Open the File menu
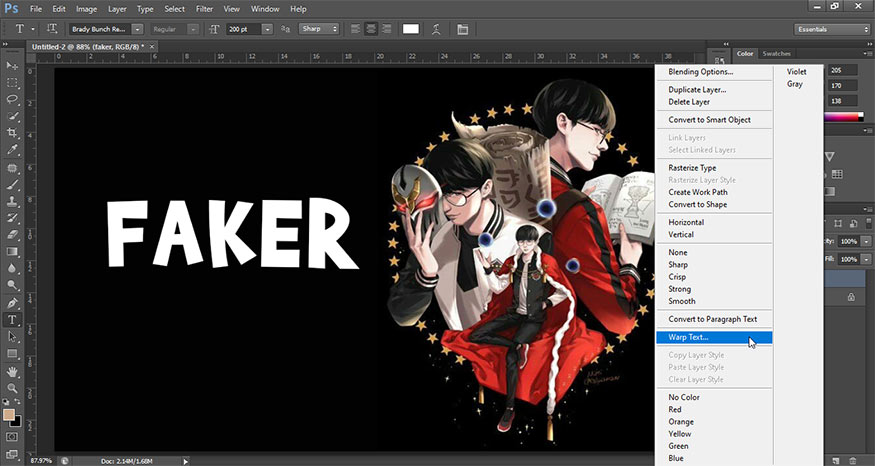The image size is (875, 466). (36, 9)
